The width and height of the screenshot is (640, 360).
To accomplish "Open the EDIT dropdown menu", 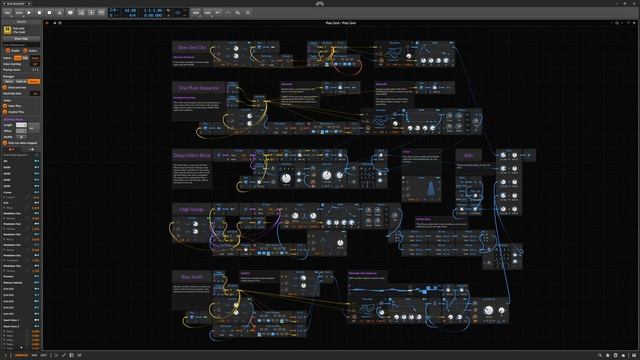I will tap(208, 13).
